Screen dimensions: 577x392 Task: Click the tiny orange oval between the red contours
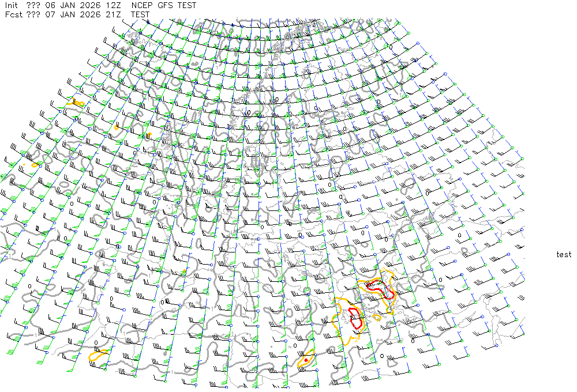coord(377,317)
